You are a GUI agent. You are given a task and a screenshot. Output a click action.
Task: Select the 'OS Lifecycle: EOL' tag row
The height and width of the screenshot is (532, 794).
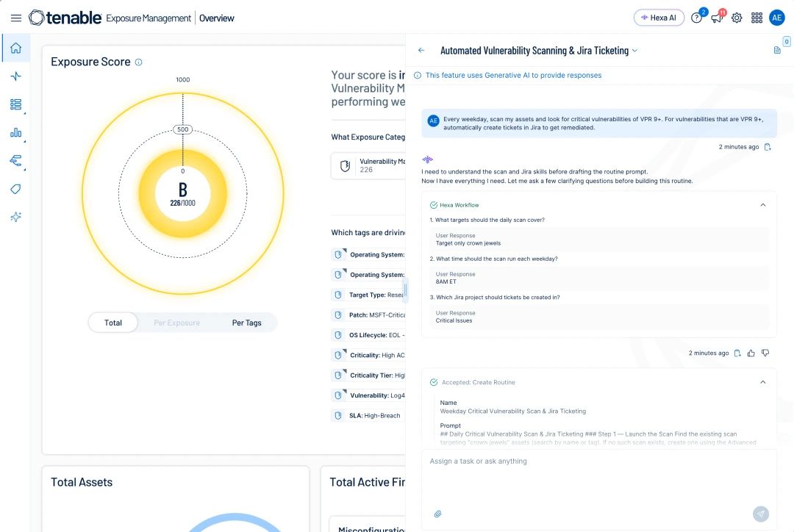click(x=368, y=335)
